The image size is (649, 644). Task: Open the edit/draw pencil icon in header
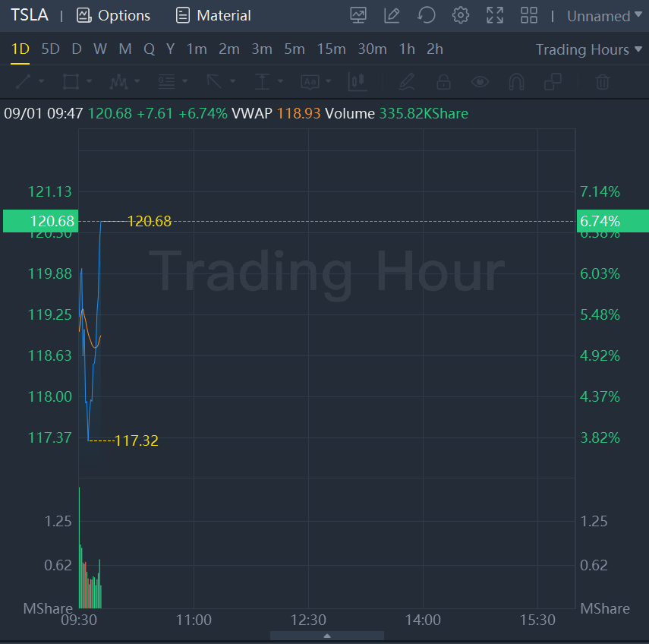pos(392,15)
